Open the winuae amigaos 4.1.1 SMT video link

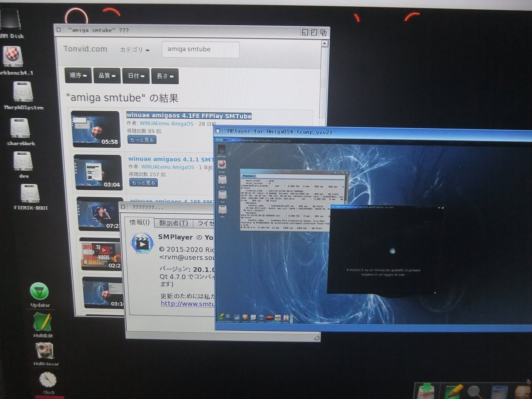coord(172,159)
